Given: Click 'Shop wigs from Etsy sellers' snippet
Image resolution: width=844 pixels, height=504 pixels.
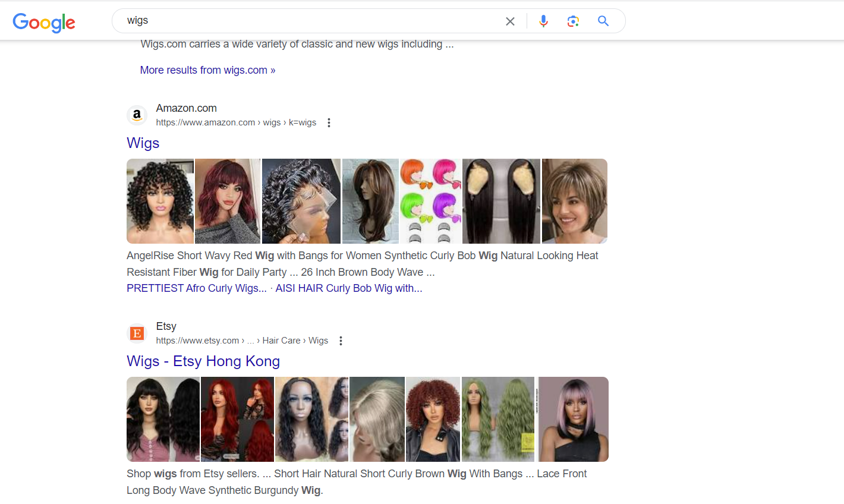Looking at the screenshot, I should click(357, 482).
